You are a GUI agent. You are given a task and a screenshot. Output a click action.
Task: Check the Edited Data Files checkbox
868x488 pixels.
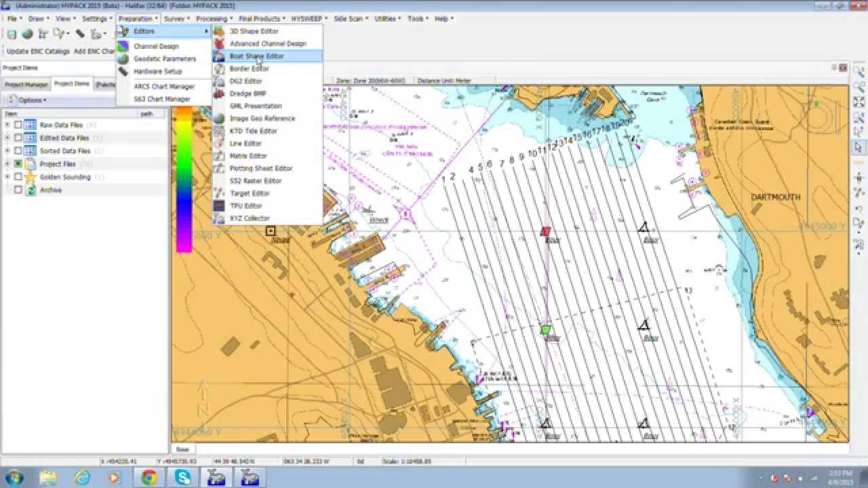tap(18, 138)
